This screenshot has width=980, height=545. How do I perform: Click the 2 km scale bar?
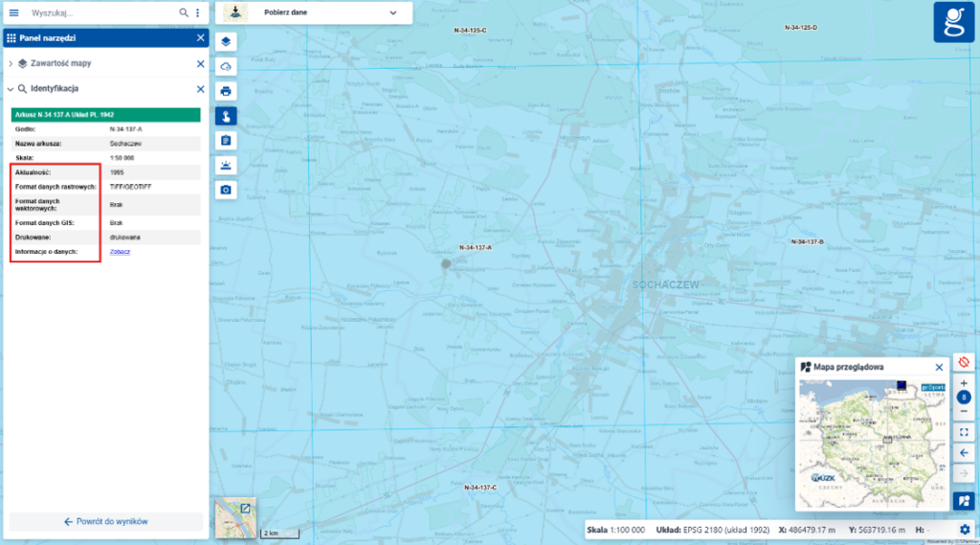tap(279, 534)
